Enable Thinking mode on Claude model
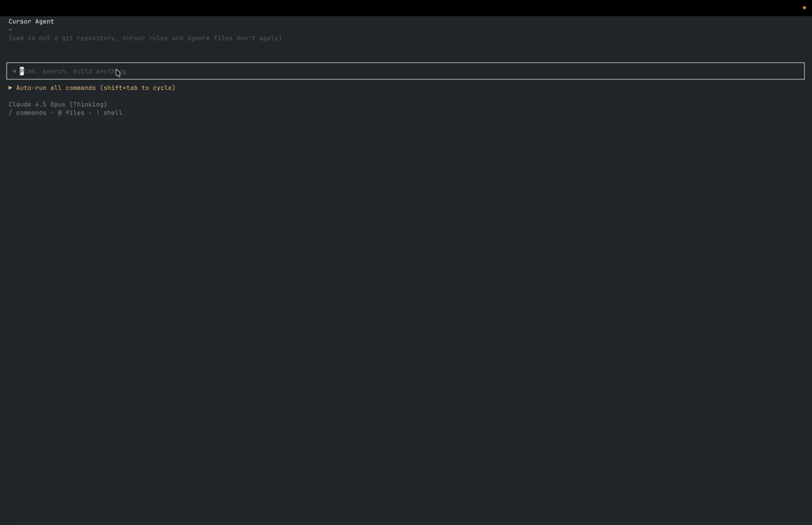Image resolution: width=812 pixels, height=525 pixels. [88, 104]
